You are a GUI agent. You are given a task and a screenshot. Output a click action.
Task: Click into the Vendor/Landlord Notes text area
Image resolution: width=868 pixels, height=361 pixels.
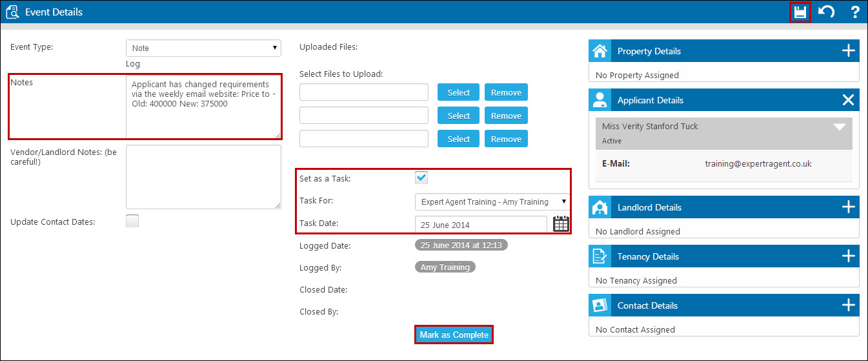[203, 177]
